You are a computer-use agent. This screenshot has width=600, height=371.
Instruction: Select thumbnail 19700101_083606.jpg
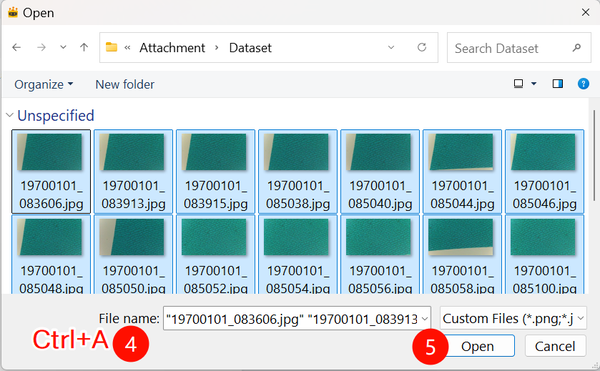pyautogui.click(x=51, y=171)
